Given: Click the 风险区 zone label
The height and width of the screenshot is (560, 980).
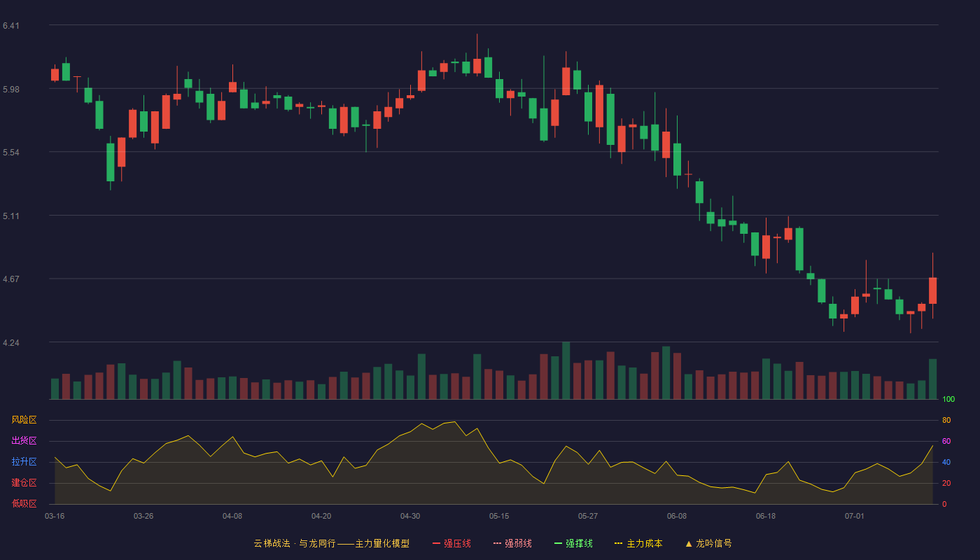Looking at the screenshot, I should pyautogui.click(x=24, y=420).
